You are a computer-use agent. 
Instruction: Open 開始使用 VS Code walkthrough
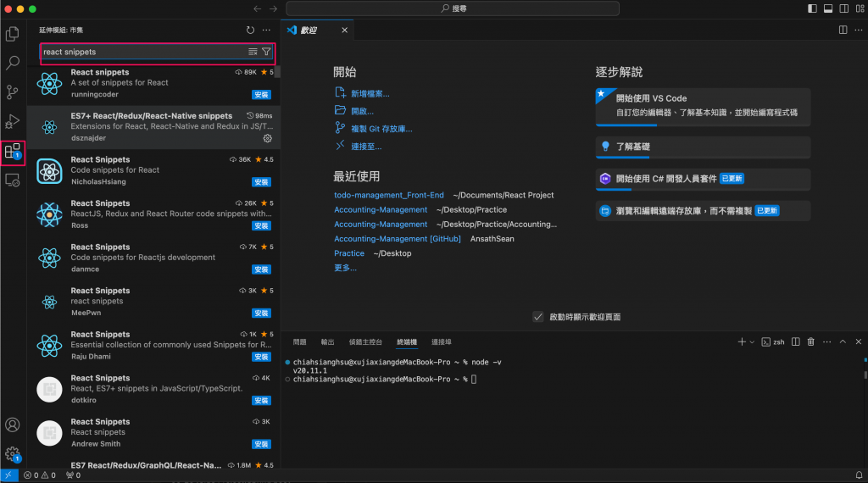click(703, 107)
